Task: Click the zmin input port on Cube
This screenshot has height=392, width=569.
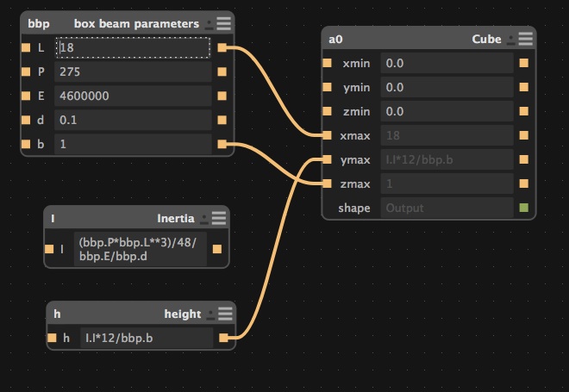Action: click(328, 111)
